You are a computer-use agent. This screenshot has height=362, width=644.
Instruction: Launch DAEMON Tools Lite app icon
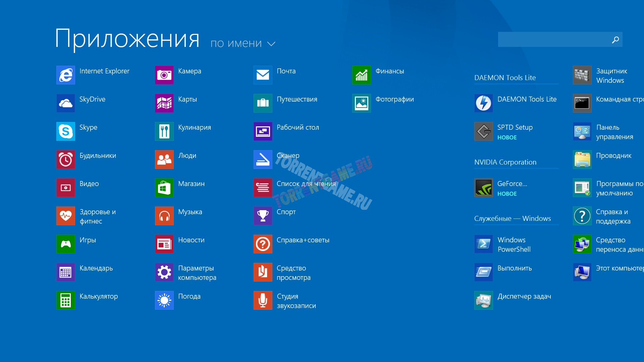tap(483, 103)
